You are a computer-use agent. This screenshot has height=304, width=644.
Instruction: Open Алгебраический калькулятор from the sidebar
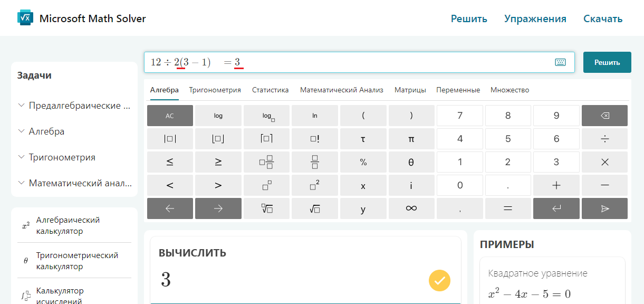(68, 225)
